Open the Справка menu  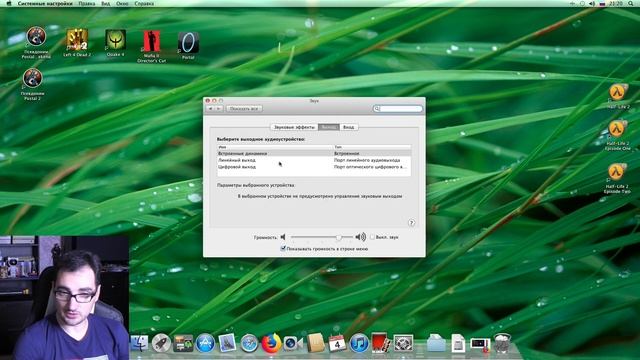(x=144, y=3)
